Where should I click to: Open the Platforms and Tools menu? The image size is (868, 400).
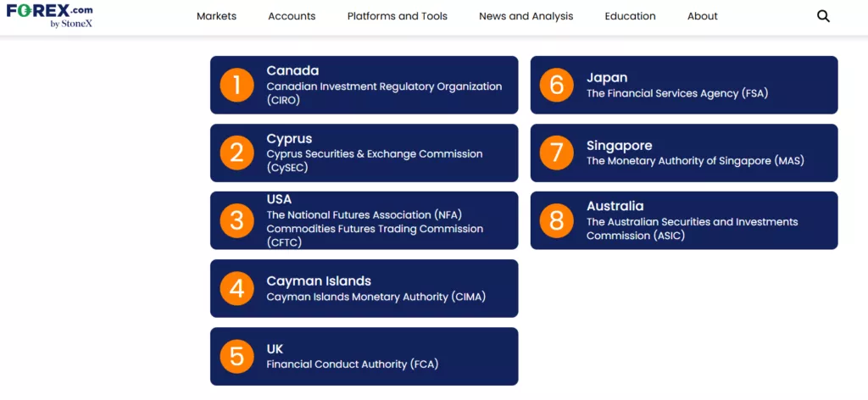coord(398,16)
